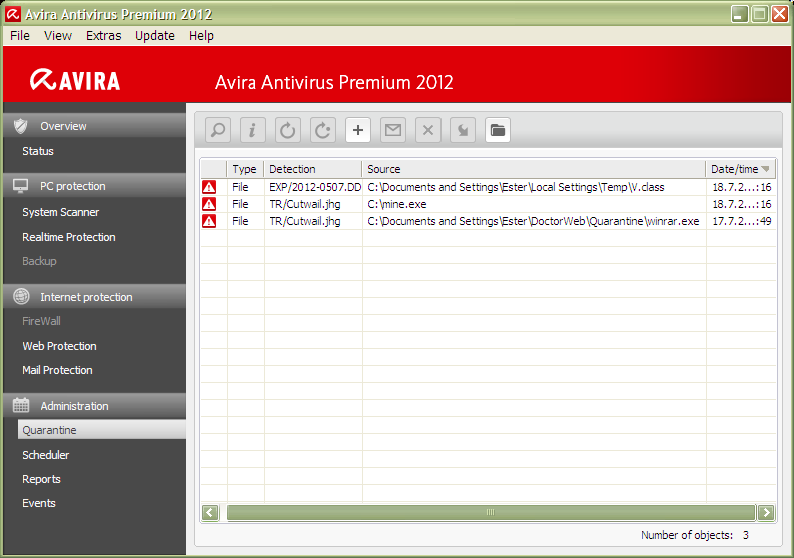The image size is (794, 558).
Task: Open the Scheduler section
Action: point(46,455)
